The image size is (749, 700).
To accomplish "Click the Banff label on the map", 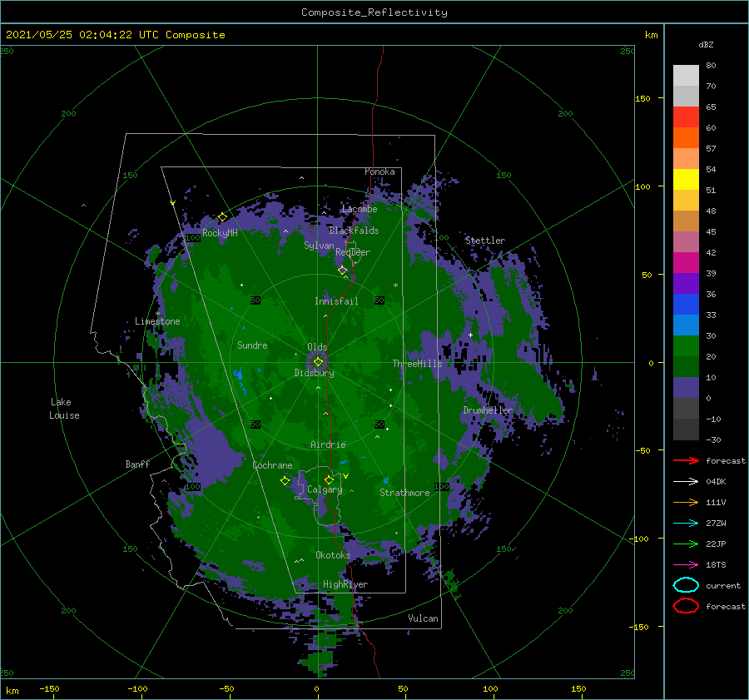I will (x=137, y=464).
